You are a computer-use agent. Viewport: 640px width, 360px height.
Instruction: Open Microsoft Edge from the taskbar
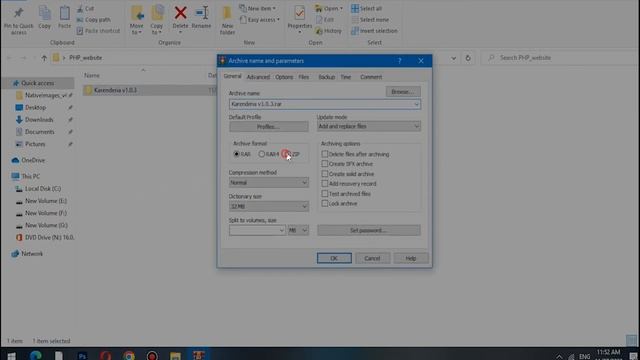point(36,356)
